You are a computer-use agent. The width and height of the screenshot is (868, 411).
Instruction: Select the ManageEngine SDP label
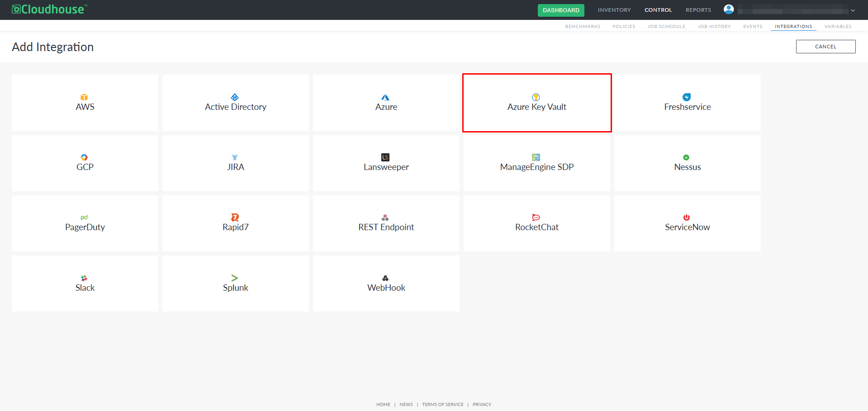tap(537, 167)
